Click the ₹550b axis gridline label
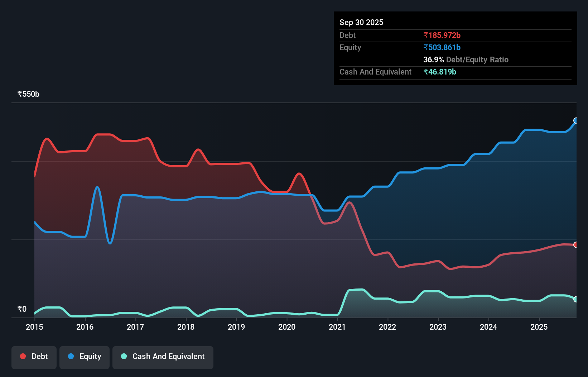The image size is (588, 377). tap(29, 94)
